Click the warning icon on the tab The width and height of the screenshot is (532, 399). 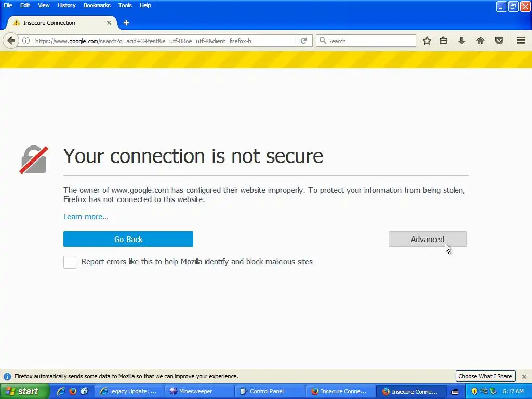(16, 23)
